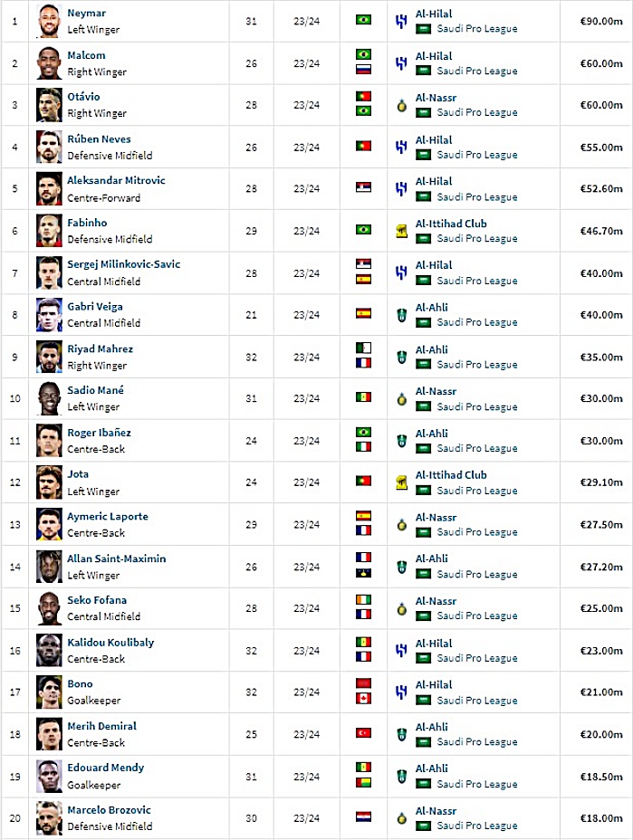Click Allan Saint-Maximin's portrait thumbnail
The width and height of the screenshot is (633, 840).
coord(49,567)
